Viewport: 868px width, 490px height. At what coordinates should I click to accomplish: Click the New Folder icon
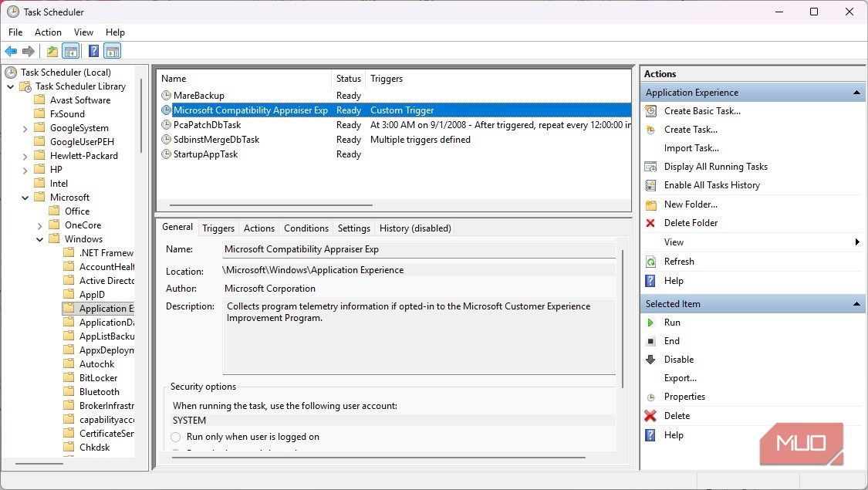coord(651,204)
